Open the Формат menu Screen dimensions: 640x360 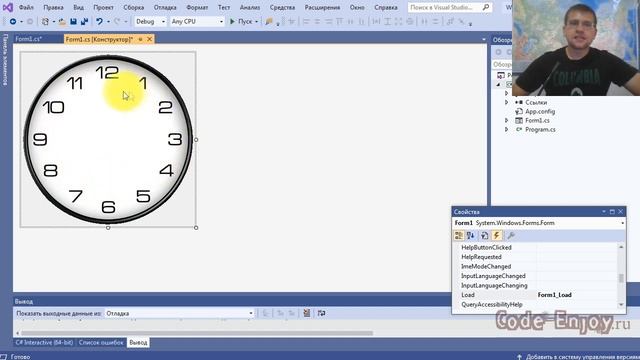(197, 7)
